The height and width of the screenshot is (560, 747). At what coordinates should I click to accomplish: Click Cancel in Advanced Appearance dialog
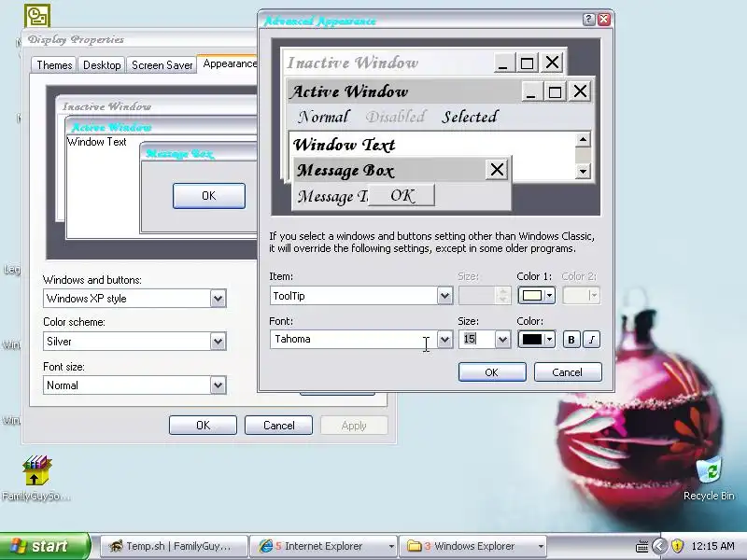pyautogui.click(x=568, y=372)
